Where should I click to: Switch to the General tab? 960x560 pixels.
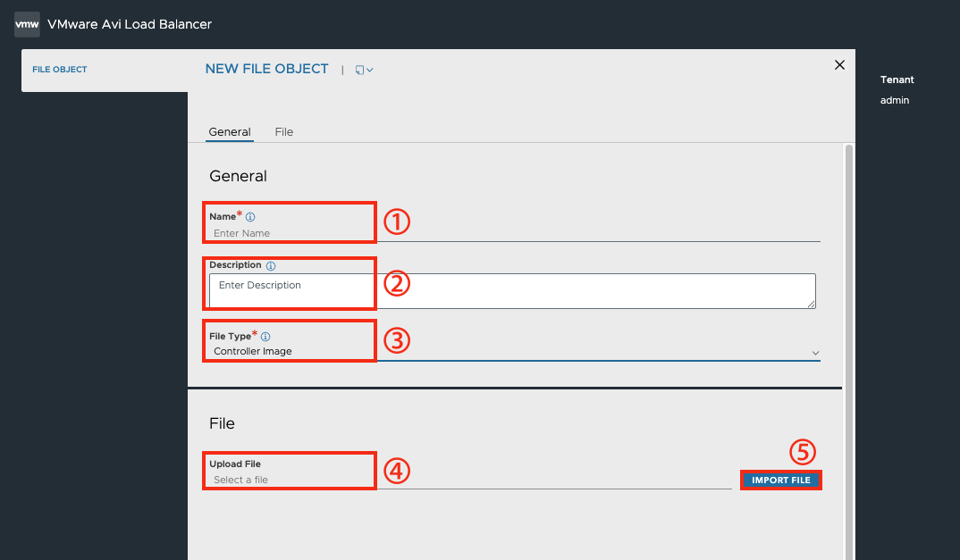coord(230,131)
